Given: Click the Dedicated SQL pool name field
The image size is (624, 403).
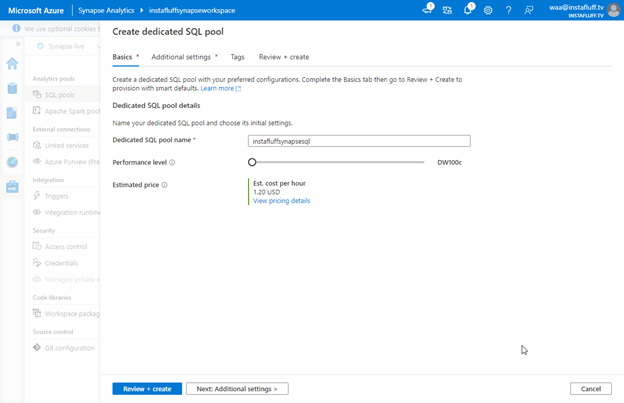Looking at the screenshot, I should click(x=359, y=141).
